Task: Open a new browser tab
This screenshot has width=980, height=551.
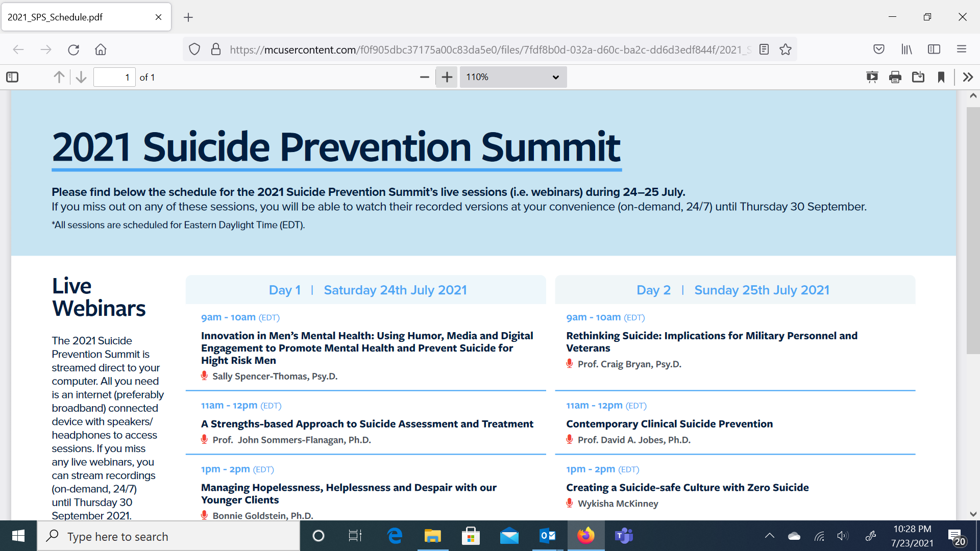Action: pos(188,17)
